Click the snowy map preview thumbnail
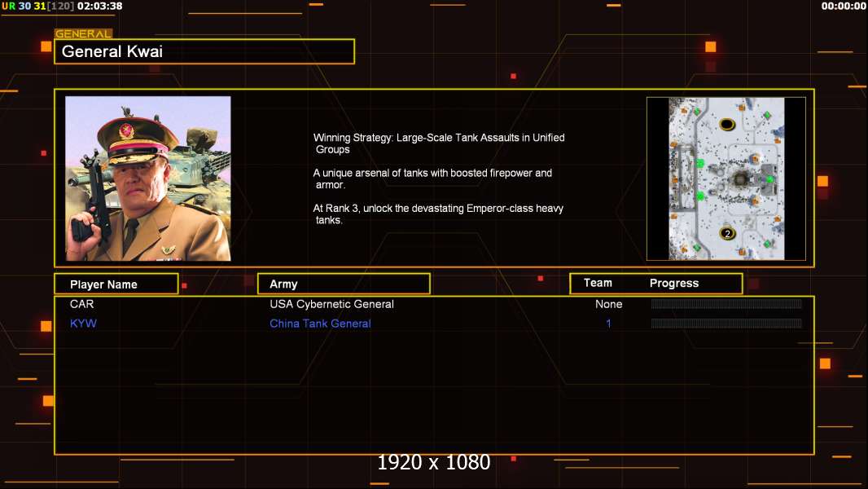The image size is (868, 489). pos(726,178)
